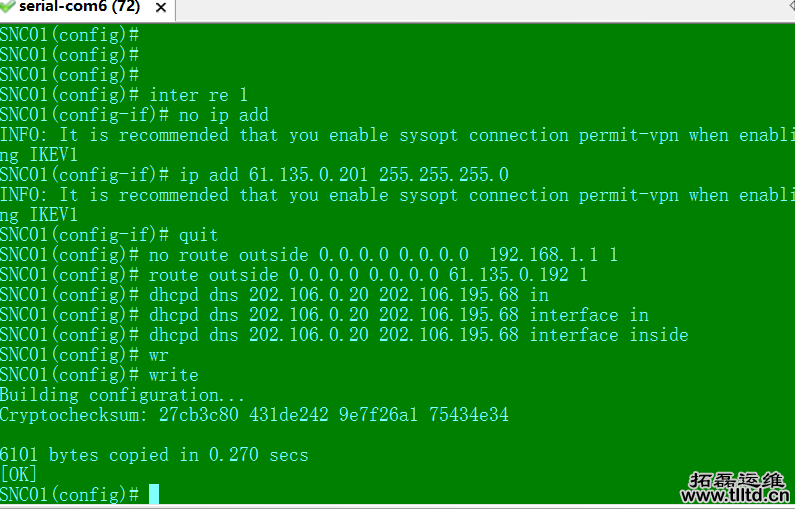The width and height of the screenshot is (795, 509).
Task: Click the green checkmark connection status icon
Action: 9,7
